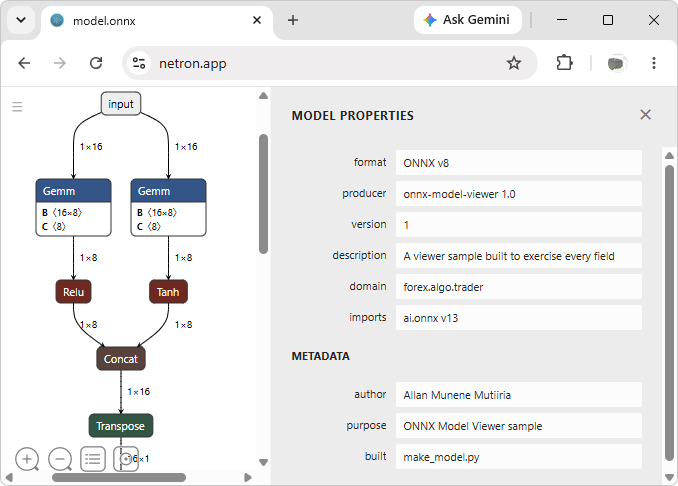Select the input node in graph

point(121,104)
